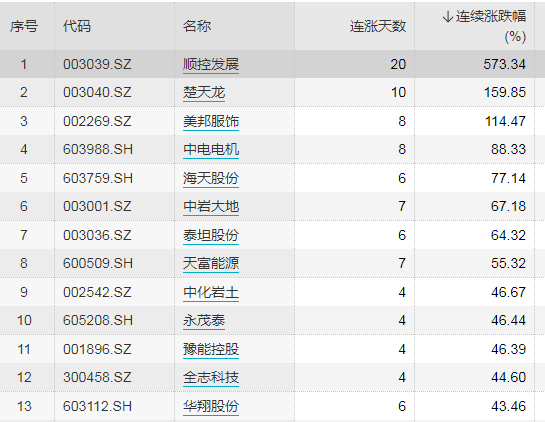
Task: Sort by 连涨天数 column header
Action: coord(378,26)
